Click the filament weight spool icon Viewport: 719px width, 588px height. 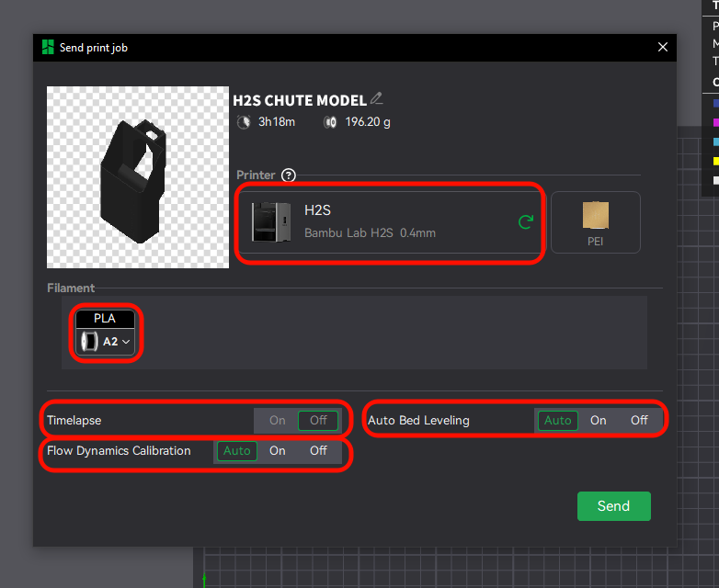(x=330, y=122)
